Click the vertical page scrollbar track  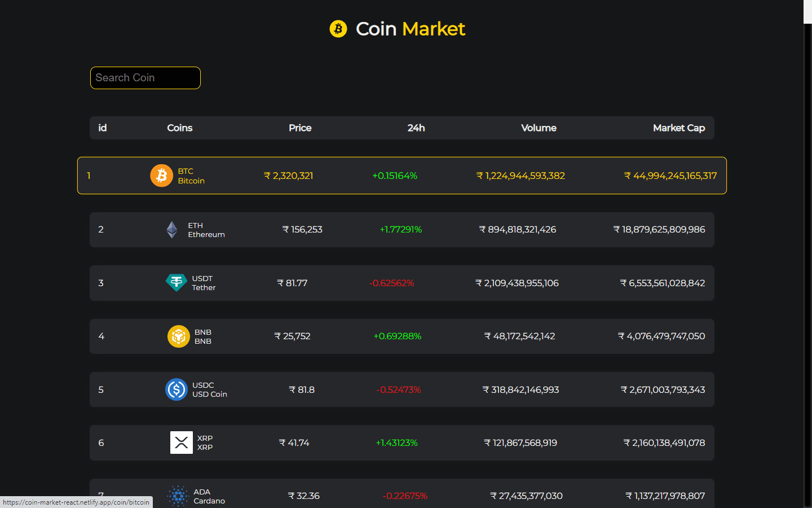(807, 265)
